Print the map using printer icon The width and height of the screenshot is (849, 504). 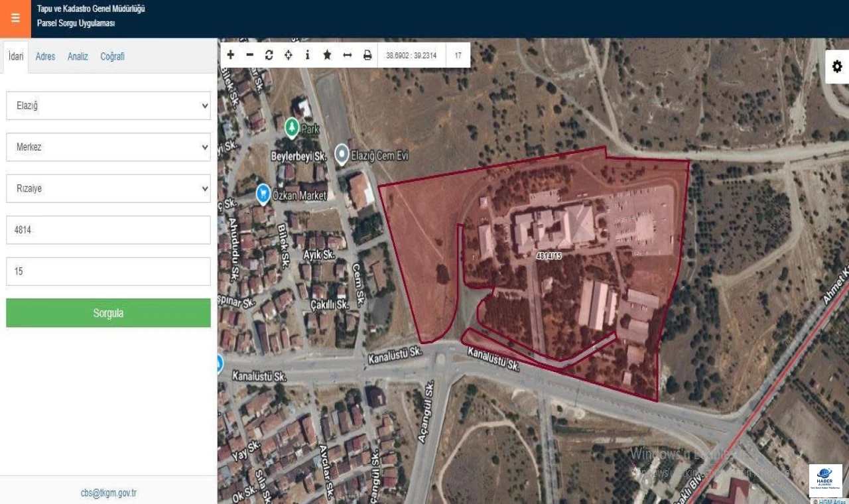pos(367,55)
